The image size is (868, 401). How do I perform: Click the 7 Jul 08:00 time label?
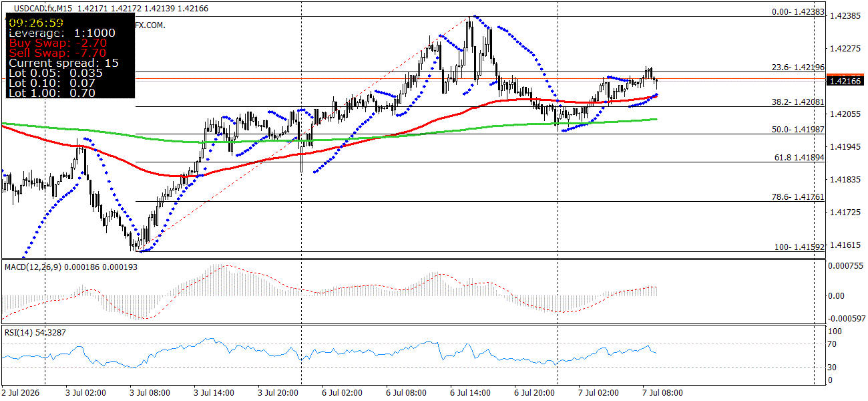coord(662,393)
